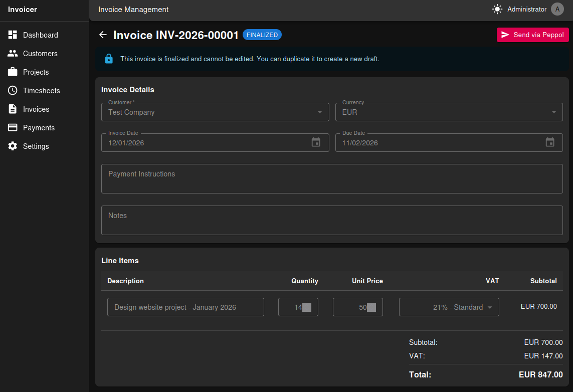Click the finalized invoice notice text
The height and width of the screenshot is (392, 573).
[x=250, y=59]
